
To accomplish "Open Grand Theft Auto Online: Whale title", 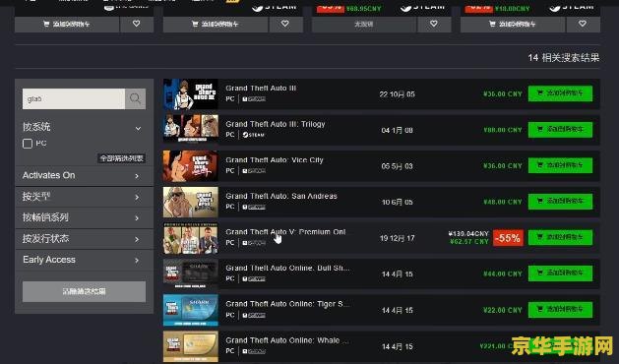I will tap(287, 340).
